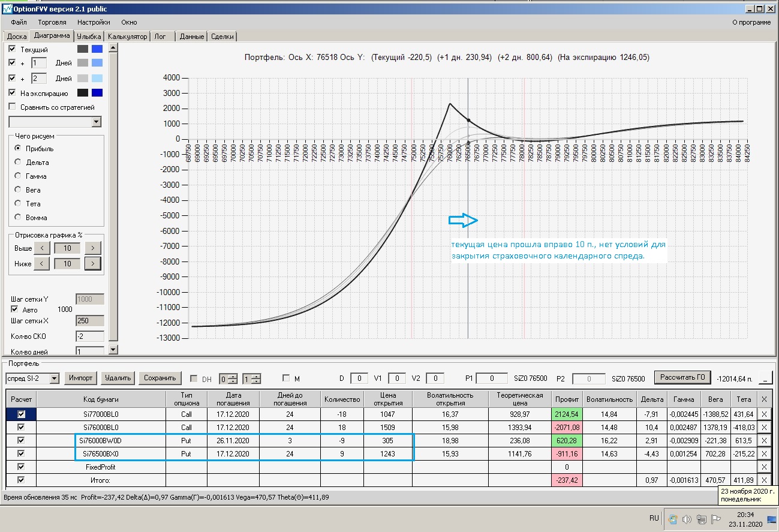
Task: Select the Дельта radio button
Action: click(18, 162)
